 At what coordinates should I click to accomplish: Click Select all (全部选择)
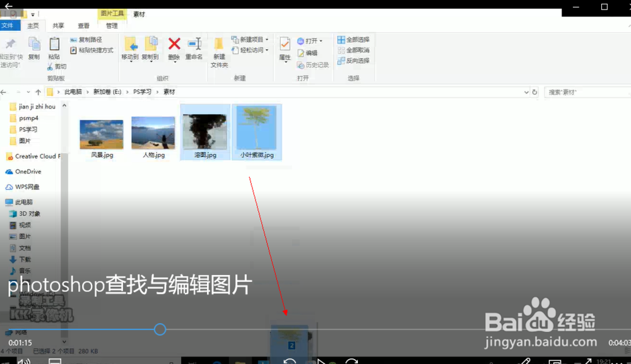(353, 39)
